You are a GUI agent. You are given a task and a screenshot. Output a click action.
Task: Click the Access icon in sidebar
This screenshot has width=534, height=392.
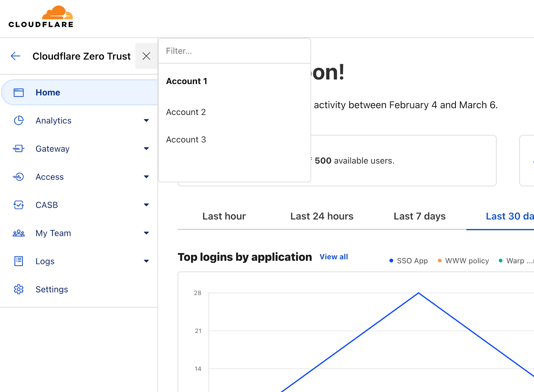(19, 177)
